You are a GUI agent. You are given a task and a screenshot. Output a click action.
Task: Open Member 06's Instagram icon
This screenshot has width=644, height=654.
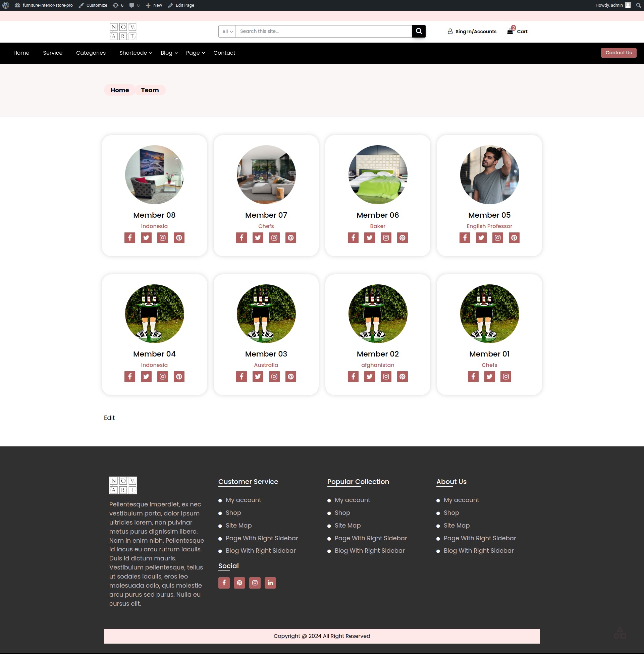386,238
